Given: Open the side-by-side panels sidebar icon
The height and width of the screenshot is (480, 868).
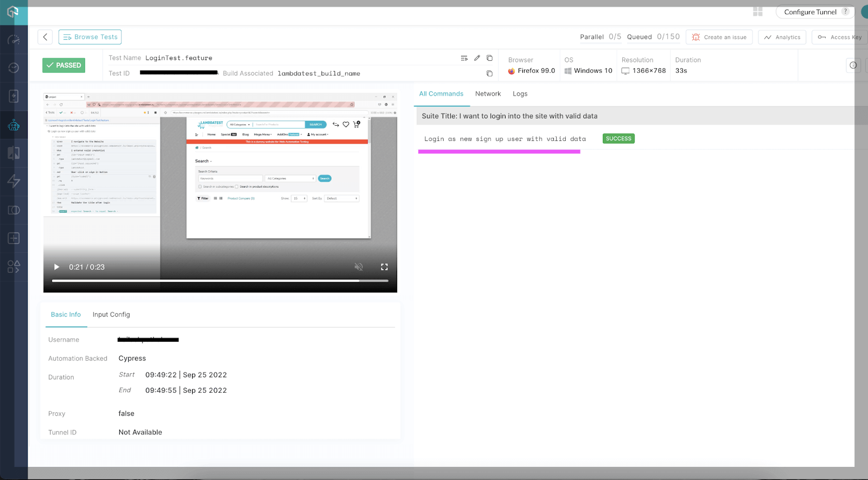Looking at the screenshot, I should click(14, 210).
